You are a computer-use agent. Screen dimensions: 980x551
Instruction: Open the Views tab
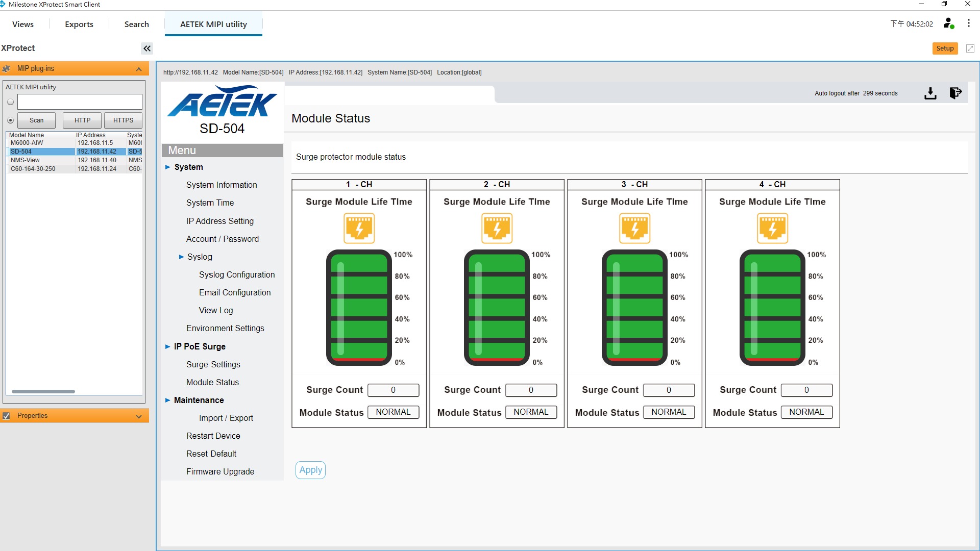(x=23, y=24)
